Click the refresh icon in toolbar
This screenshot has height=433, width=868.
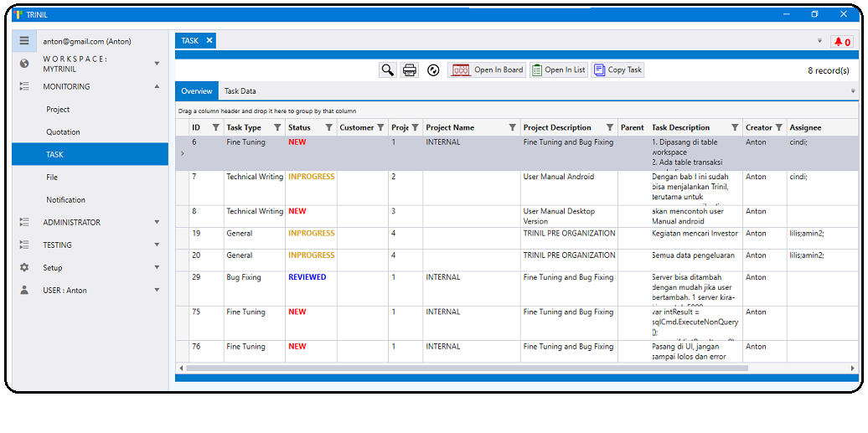point(433,70)
